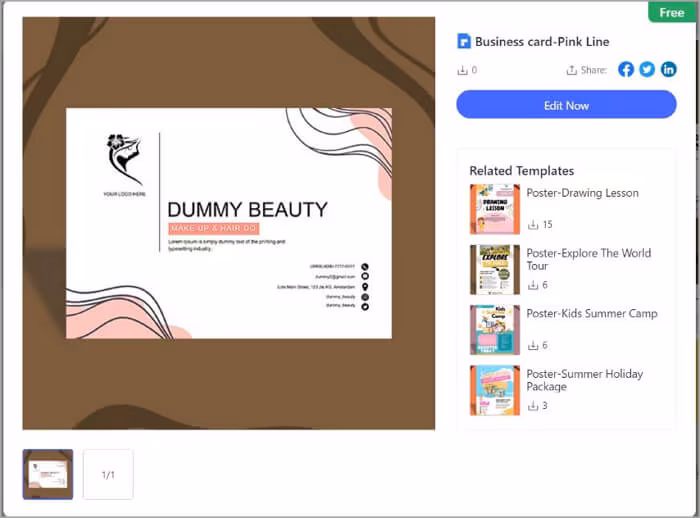
Task: Open Poster-Drawing Lesson template link
Action: coord(582,193)
